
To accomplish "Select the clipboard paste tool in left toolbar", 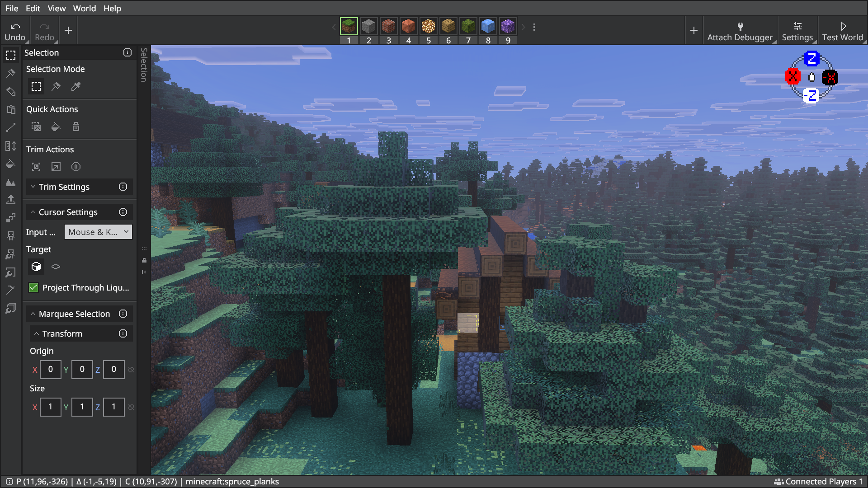I will click(x=11, y=109).
